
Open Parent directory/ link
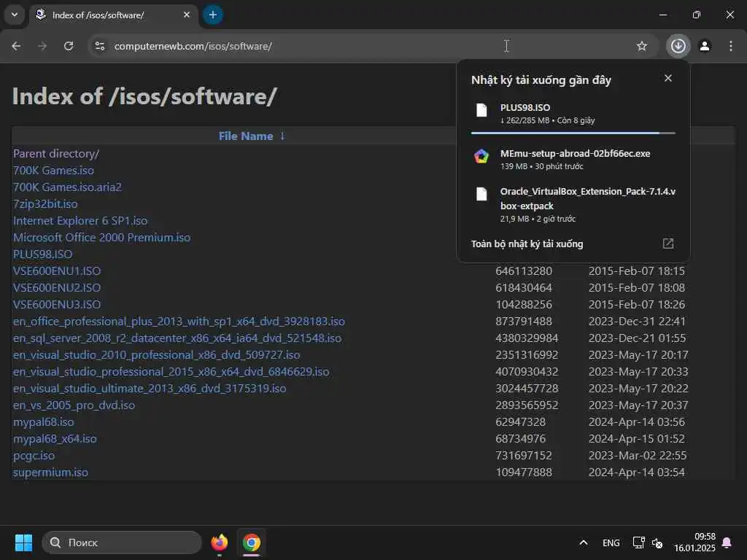[55, 154]
